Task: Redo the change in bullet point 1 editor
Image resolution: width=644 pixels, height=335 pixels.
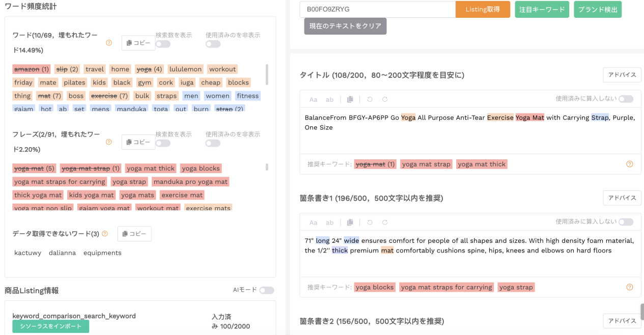Action: tap(385, 222)
